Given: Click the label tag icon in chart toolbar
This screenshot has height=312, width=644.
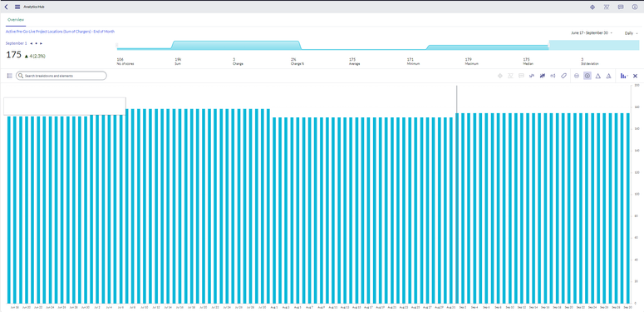Looking at the screenshot, I should point(564,76).
